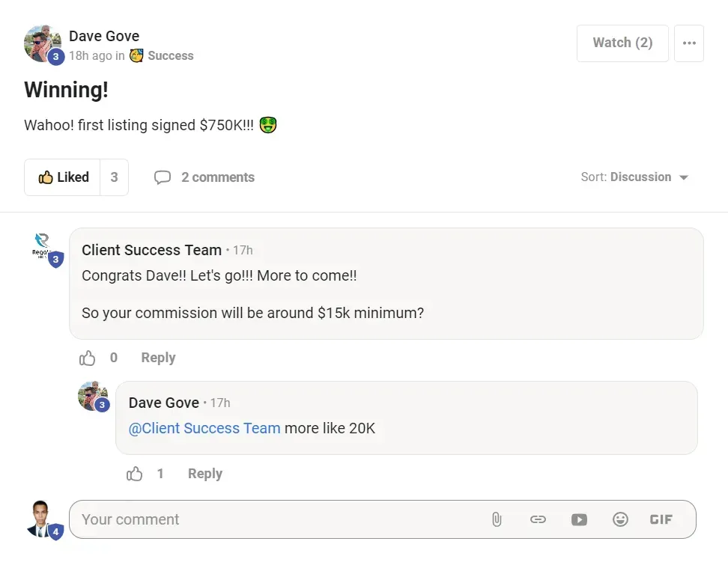Reply to Dave Gove's 20K comment
728x565 pixels.
[x=204, y=474]
